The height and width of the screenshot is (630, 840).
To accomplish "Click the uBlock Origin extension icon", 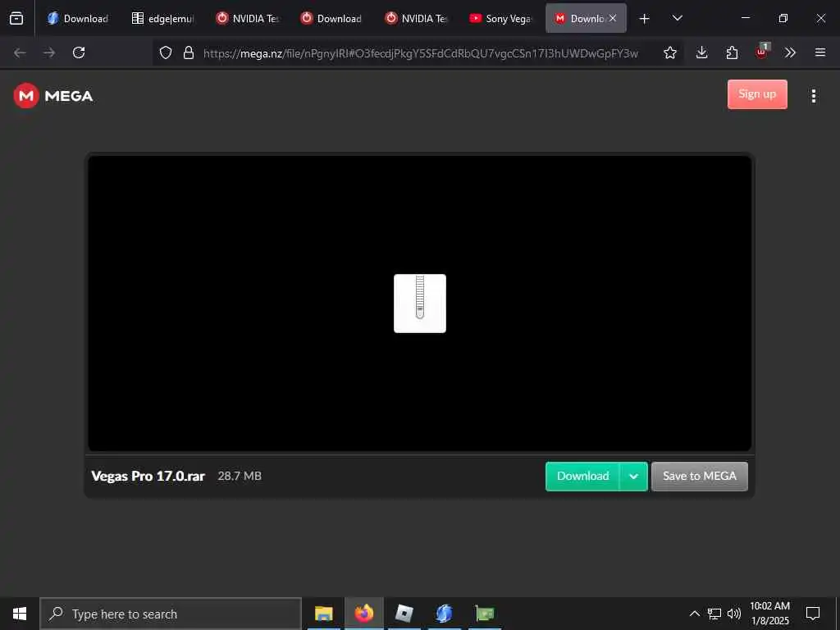I will point(762,52).
